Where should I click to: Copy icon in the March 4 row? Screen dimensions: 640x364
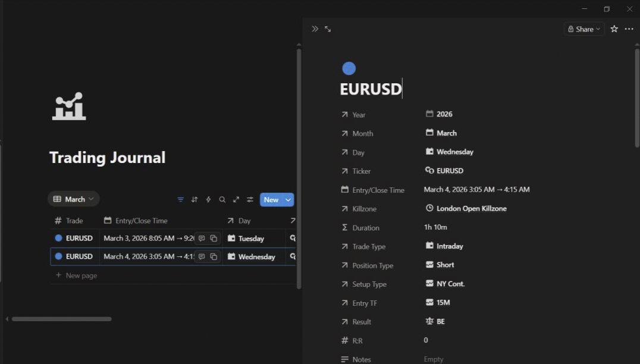coord(214,257)
